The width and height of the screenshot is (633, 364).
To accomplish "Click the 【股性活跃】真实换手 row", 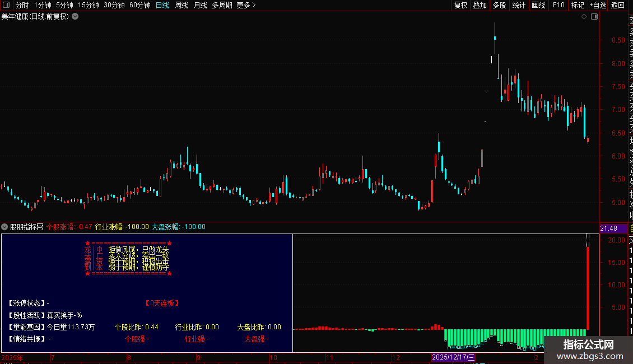I will [x=45, y=315].
